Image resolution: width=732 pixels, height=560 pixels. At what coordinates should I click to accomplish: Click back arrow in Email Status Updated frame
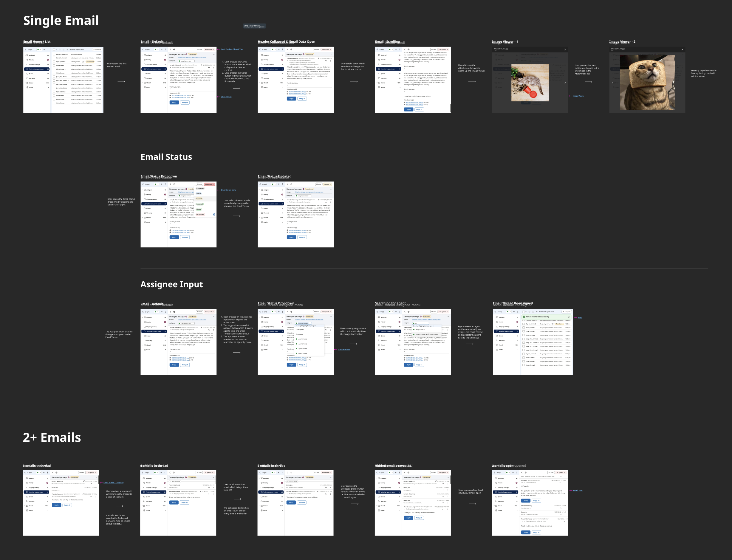[287, 184]
